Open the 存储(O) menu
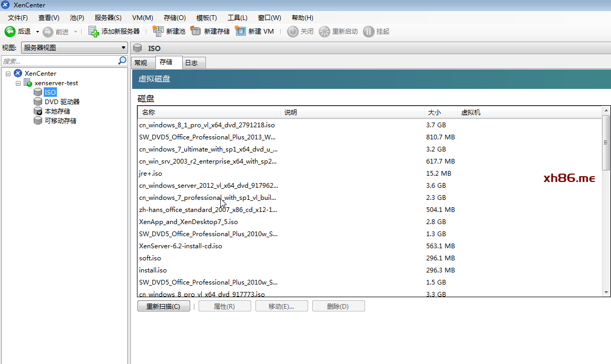 click(174, 18)
